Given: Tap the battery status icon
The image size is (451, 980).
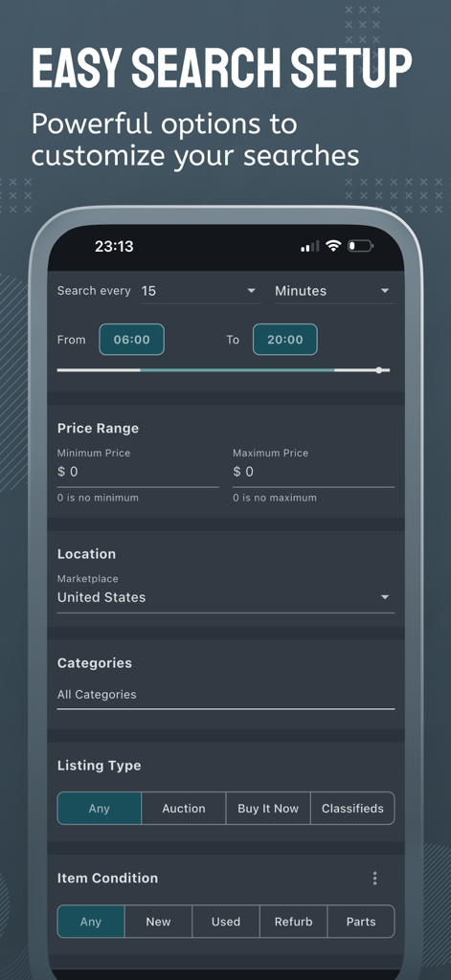Looking at the screenshot, I should 360,246.
